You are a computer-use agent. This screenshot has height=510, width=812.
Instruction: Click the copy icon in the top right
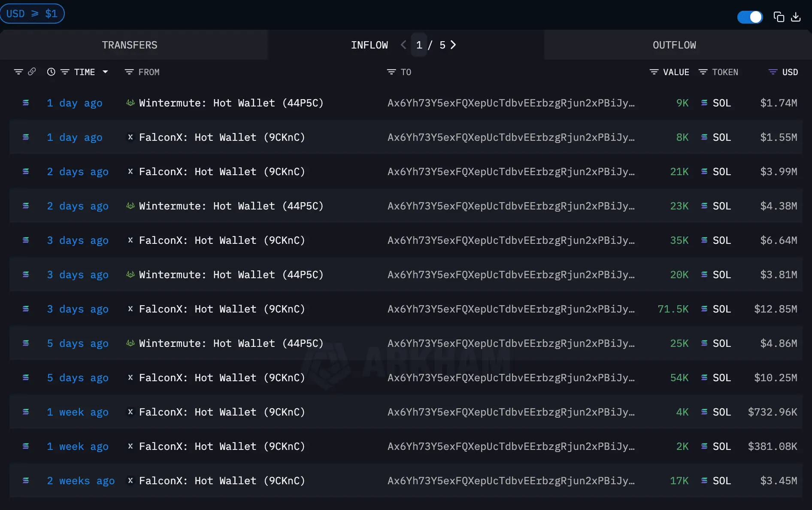pyautogui.click(x=779, y=17)
